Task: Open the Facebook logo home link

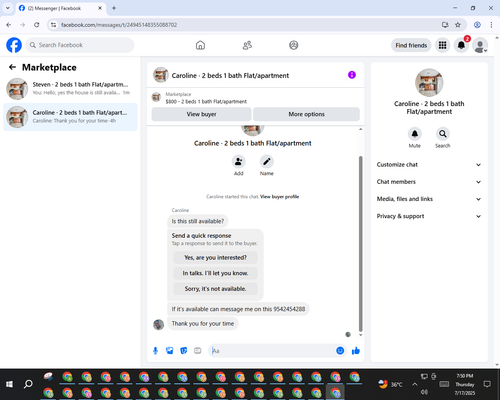Action: coord(14,45)
